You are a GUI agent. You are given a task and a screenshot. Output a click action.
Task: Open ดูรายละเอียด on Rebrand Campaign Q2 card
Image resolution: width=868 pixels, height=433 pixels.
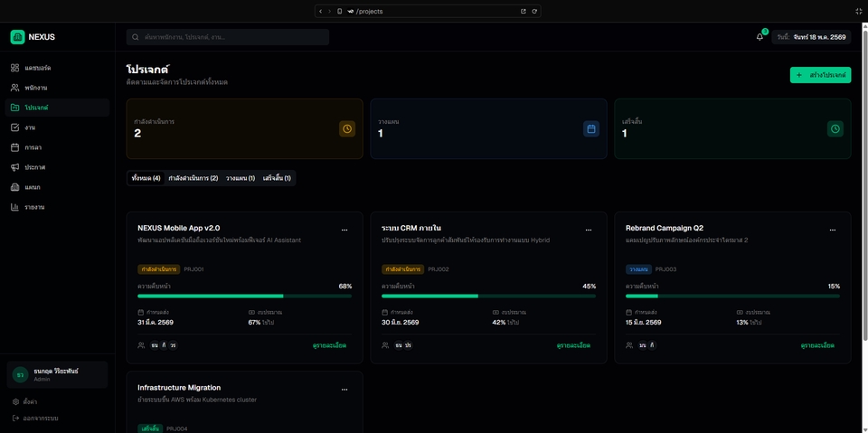[817, 345]
